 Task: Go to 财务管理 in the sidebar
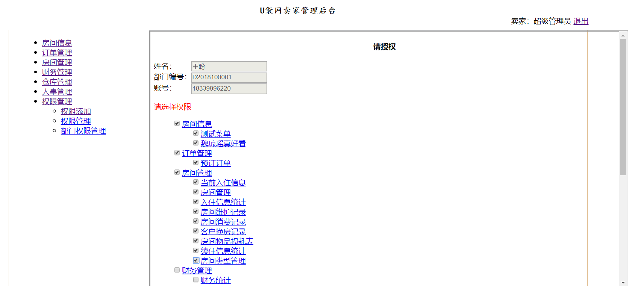tap(57, 72)
